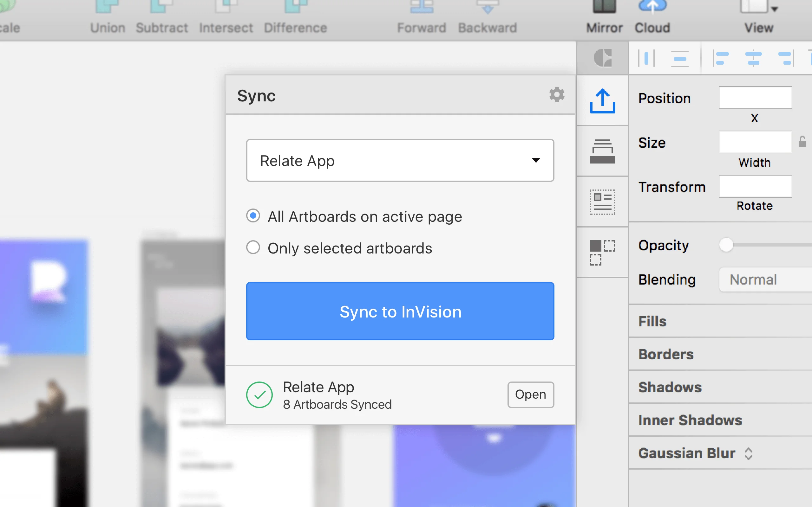Open the Craft stacked layers icon
This screenshot has height=507, width=812.
click(x=602, y=151)
